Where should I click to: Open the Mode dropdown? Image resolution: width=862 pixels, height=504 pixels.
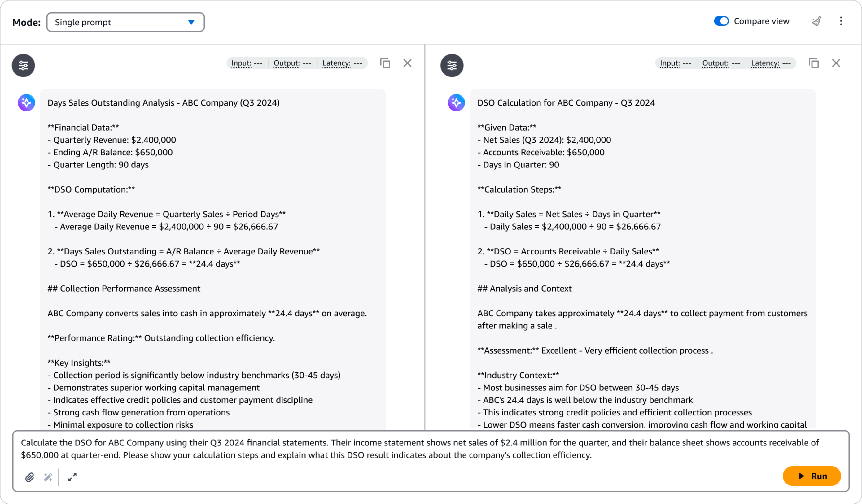click(x=125, y=22)
